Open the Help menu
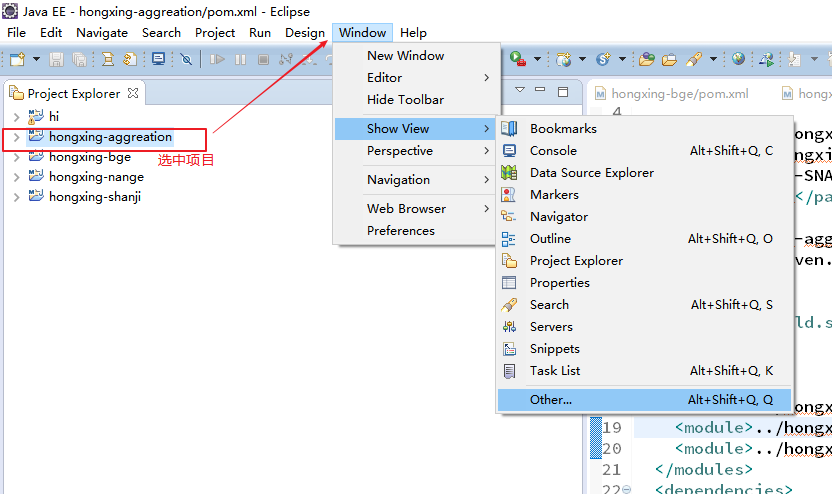Screen dimensions: 832x494 tap(413, 33)
